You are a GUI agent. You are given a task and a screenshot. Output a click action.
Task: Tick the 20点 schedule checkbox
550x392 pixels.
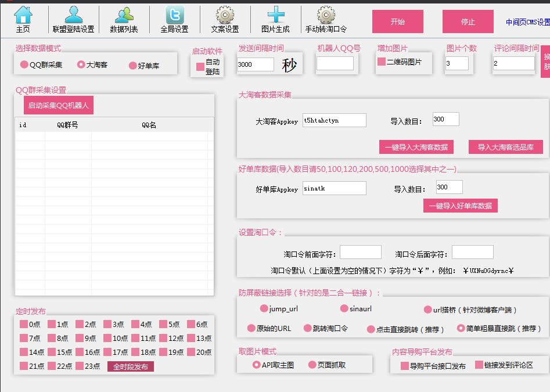(191, 352)
